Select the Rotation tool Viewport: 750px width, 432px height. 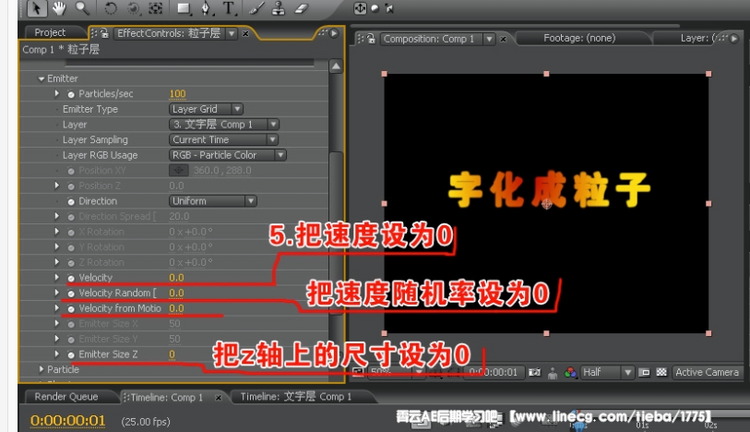(110, 9)
